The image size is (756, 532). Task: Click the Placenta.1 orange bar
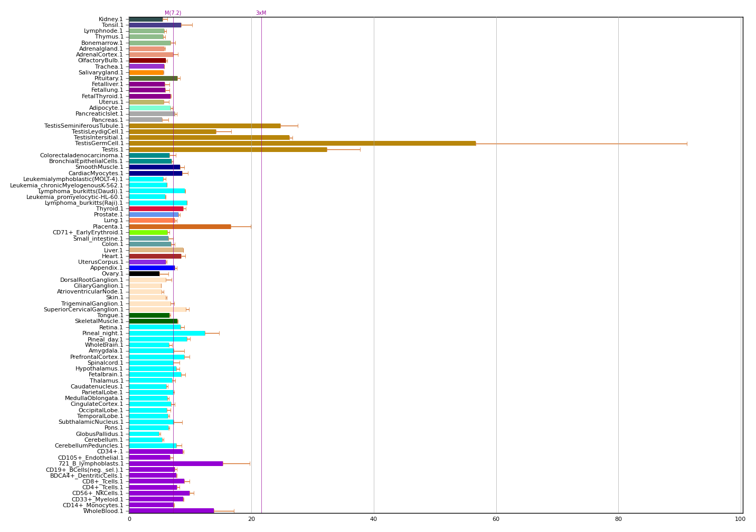tap(179, 226)
